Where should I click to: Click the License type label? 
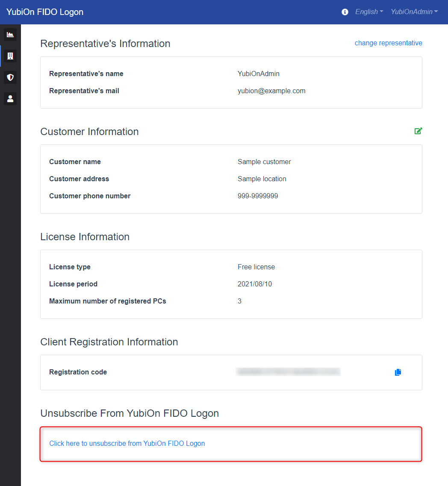point(70,267)
